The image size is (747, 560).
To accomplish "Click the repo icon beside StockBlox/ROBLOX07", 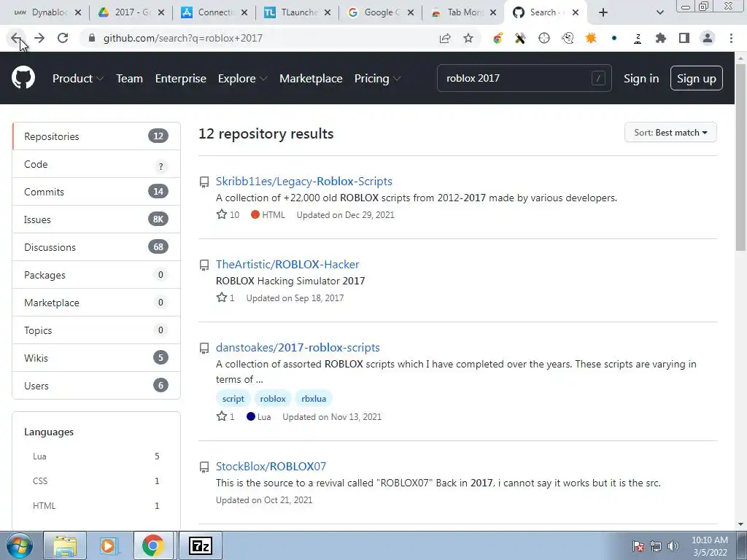I will (x=204, y=467).
